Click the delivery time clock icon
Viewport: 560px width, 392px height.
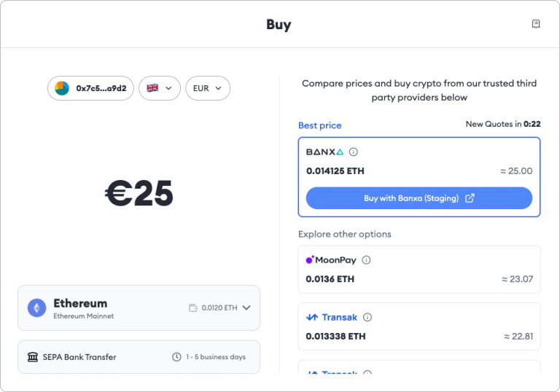tap(176, 357)
